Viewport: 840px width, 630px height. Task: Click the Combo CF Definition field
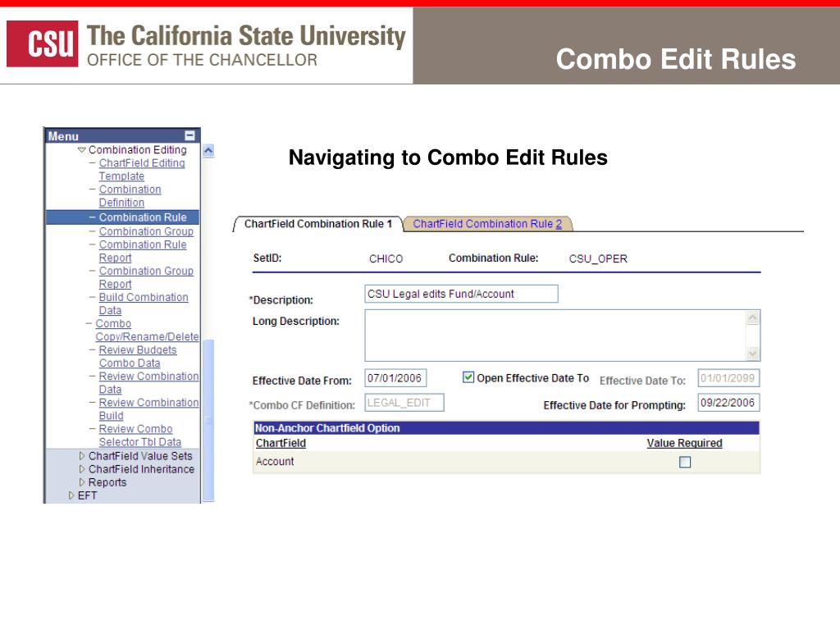tap(404, 402)
